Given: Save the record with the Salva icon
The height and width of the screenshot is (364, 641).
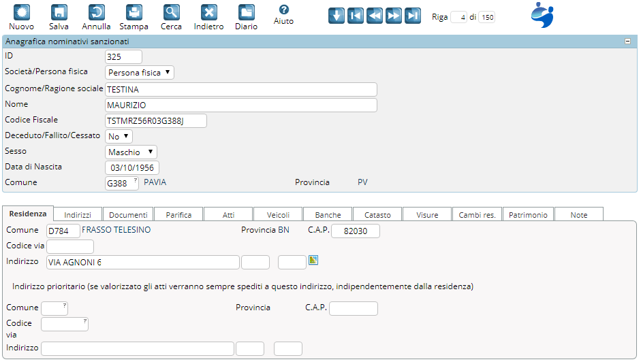Looking at the screenshot, I should (59, 13).
